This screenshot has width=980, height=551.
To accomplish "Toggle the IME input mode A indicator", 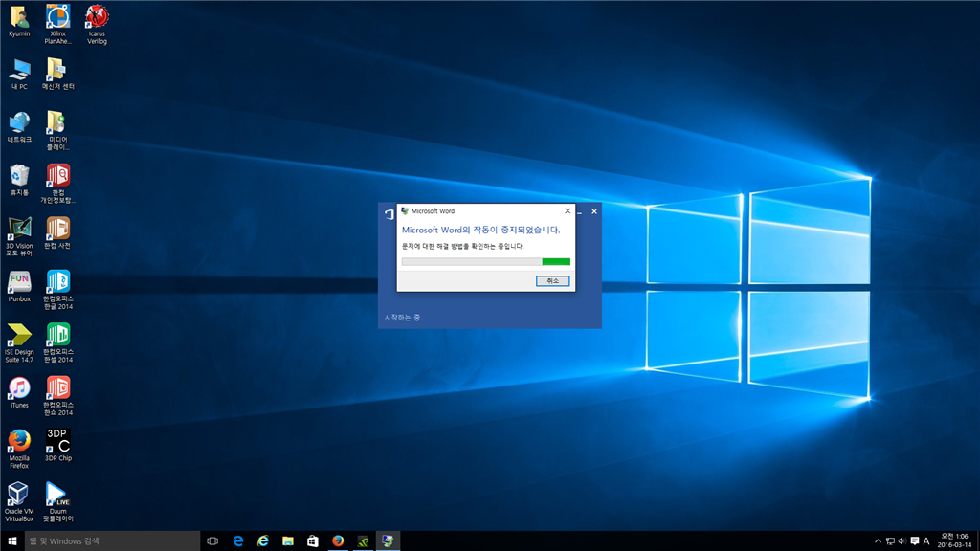I will (926, 541).
